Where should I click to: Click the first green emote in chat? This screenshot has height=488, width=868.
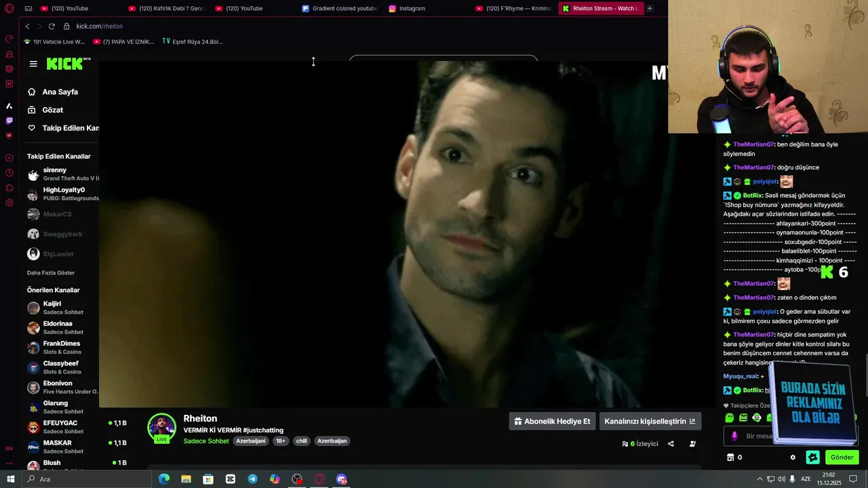[730, 418]
